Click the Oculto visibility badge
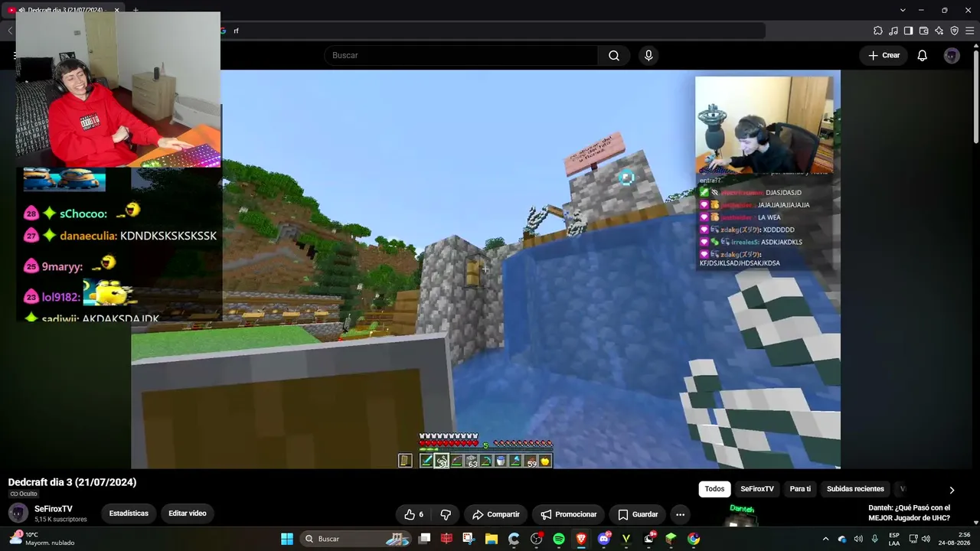This screenshot has height=551, width=980. pyautogui.click(x=24, y=494)
